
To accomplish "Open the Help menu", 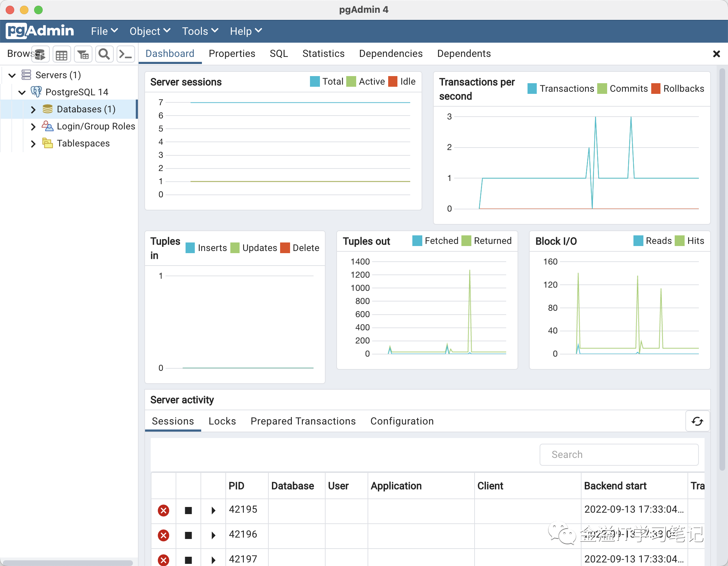I will coord(246,31).
